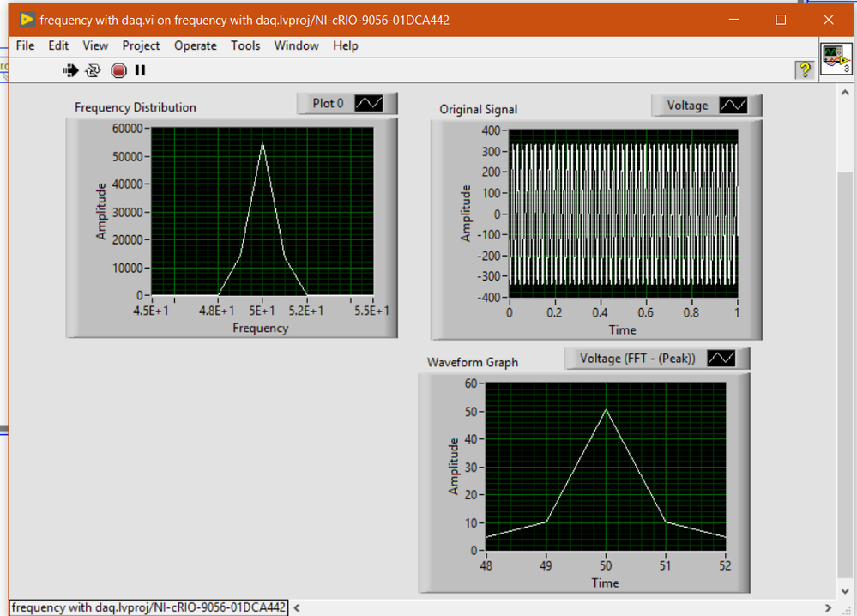Click the Run arrow toolbar button
The image size is (857, 616).
(x=70, y=70)
